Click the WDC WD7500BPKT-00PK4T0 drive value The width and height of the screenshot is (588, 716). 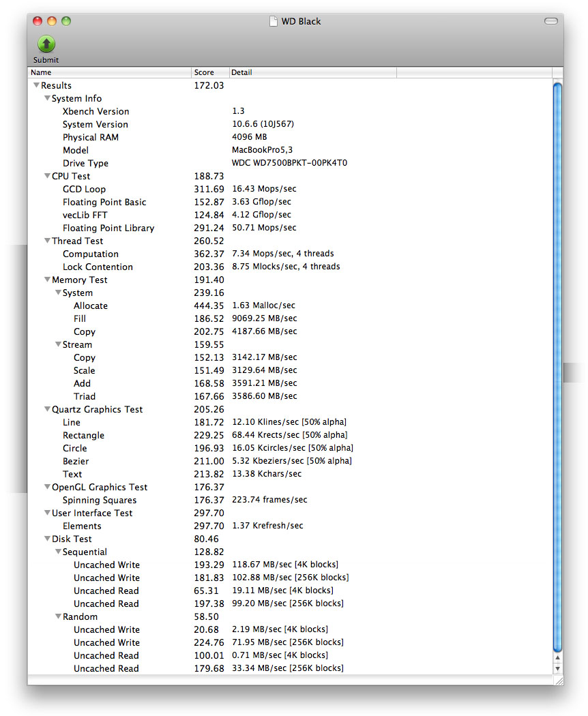point(290,163)
